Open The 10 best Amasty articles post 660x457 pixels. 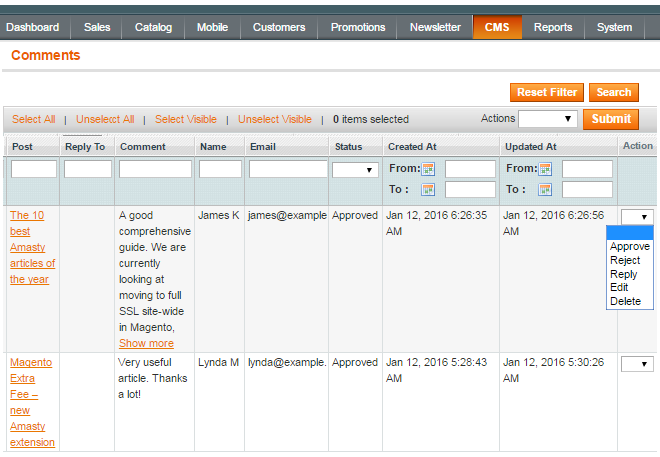click(32, 247)
